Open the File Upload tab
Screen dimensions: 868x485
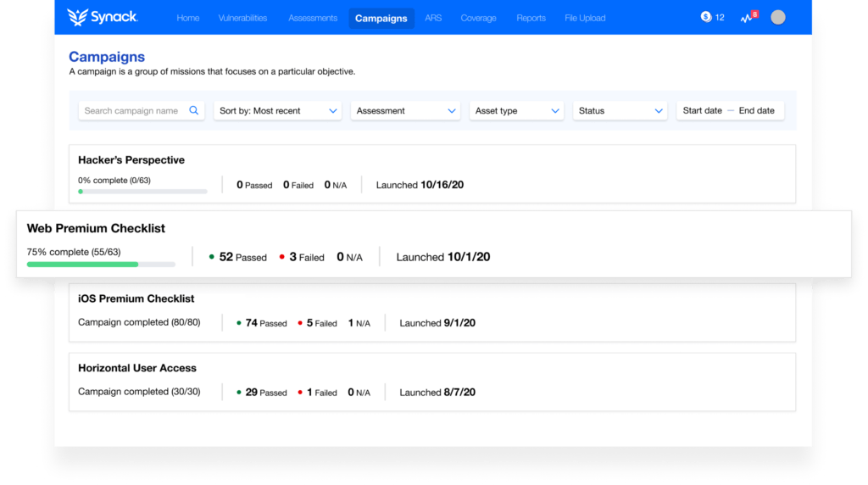click(585, 18)
